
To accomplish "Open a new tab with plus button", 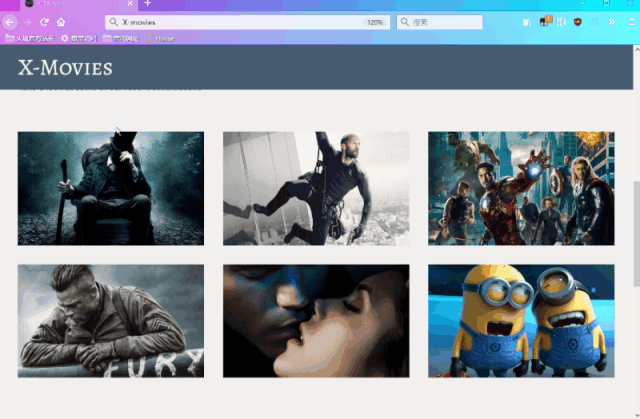I will pyautogui.click(x=147, y=3).
